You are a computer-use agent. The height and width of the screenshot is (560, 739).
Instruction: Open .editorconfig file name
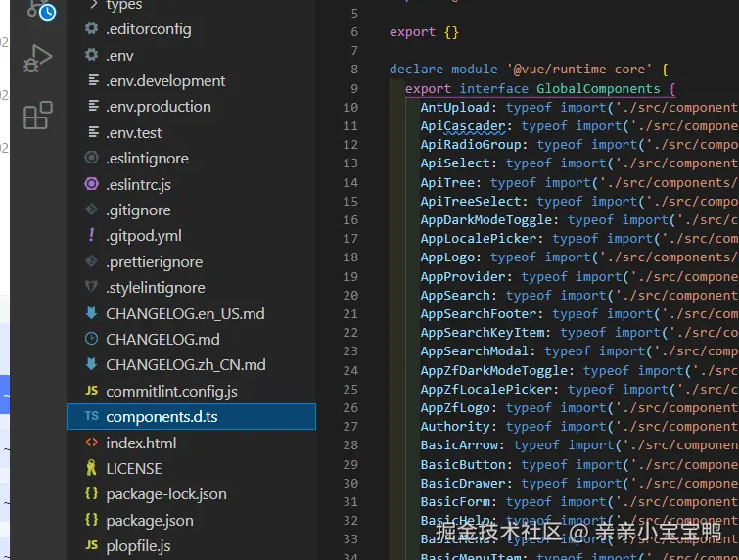(x=149, y=29)
